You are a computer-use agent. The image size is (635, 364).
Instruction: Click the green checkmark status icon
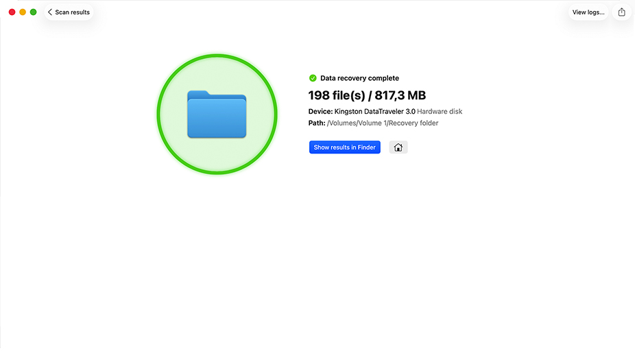(x=313, y=78)
